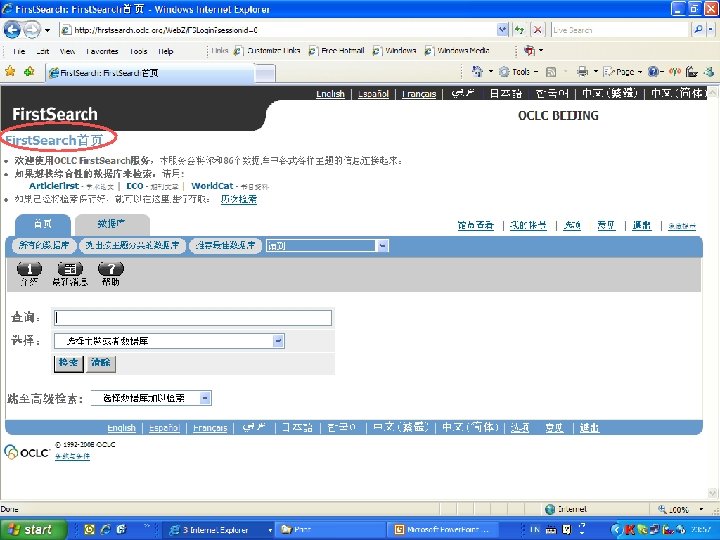Click the 历次检索 previous searches link
720x540 pixels.
pos(239,199)
